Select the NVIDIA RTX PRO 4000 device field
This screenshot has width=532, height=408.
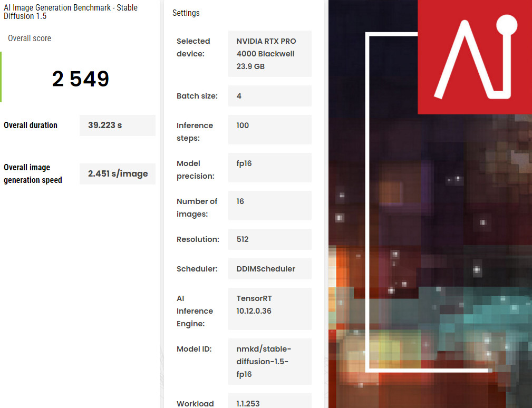click(269, 54)
